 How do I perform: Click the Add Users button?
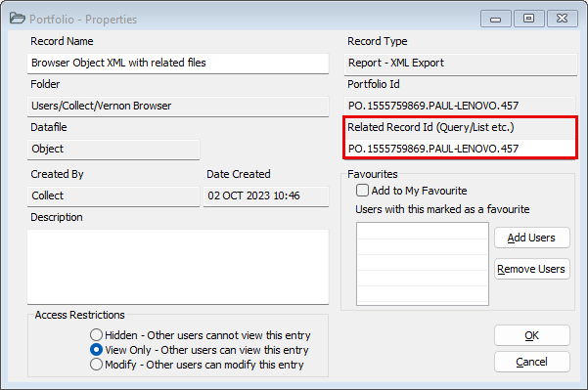[532, 238]
